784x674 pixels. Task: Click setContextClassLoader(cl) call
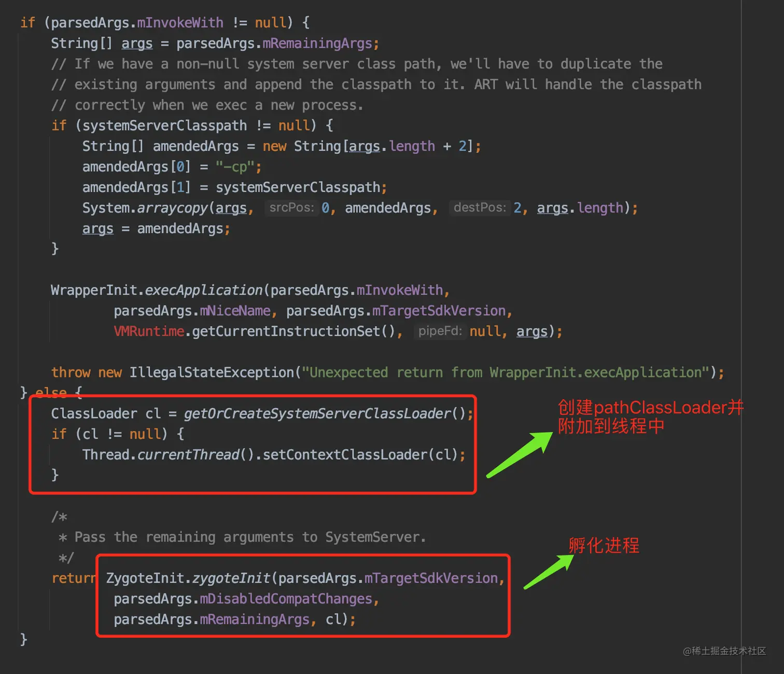[360, 455]
